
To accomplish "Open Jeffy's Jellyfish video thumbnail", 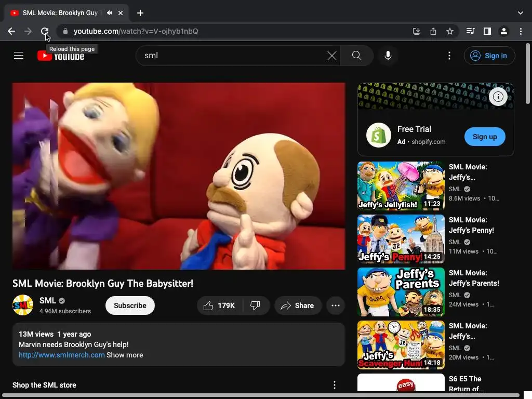I will (x=401, y=185).
